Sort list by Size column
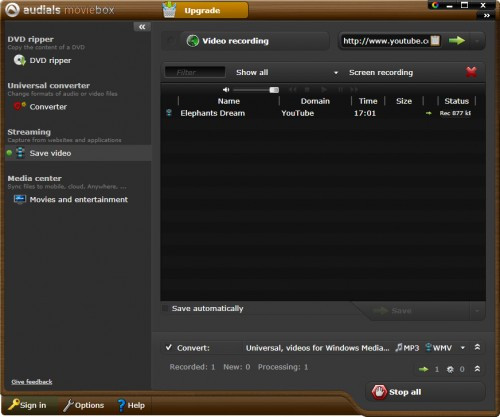Viewport: 500px width, 417px height. pos(404,101)
